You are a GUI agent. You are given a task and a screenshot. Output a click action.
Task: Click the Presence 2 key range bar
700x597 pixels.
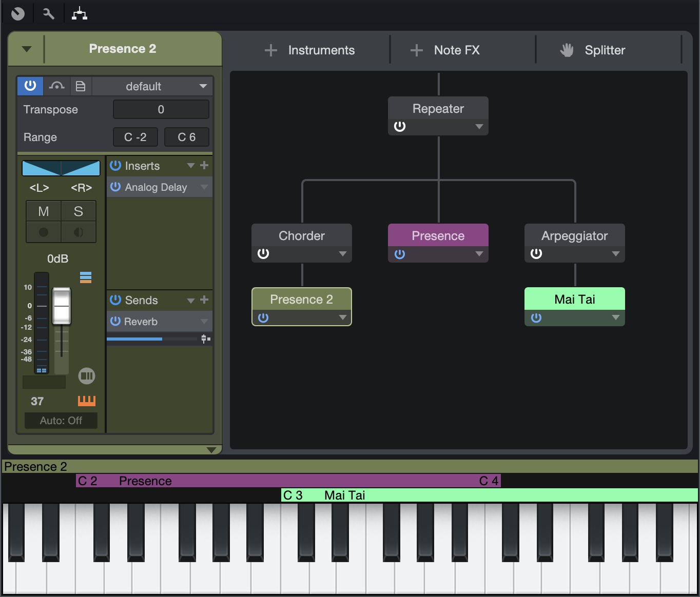point(350,466)
